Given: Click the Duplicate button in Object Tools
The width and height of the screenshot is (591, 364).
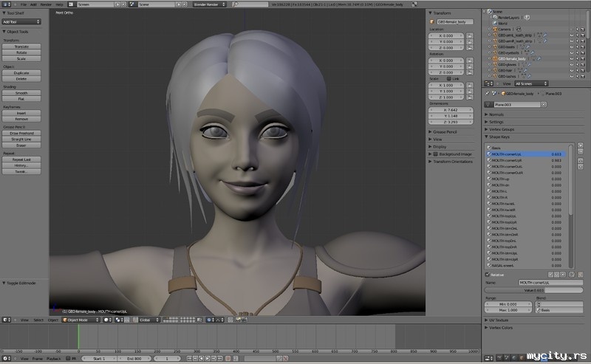Looking at the screenshot, I should click(21, 73).
